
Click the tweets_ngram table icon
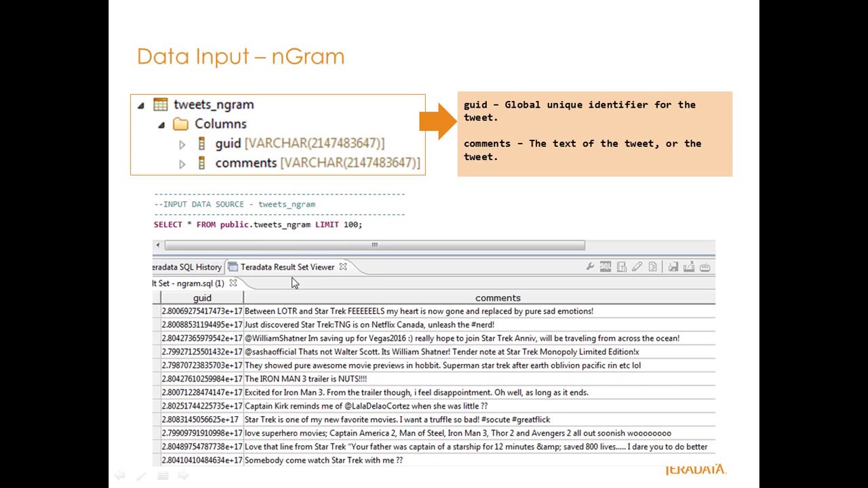pyautogui.click(x=160, y=104)
